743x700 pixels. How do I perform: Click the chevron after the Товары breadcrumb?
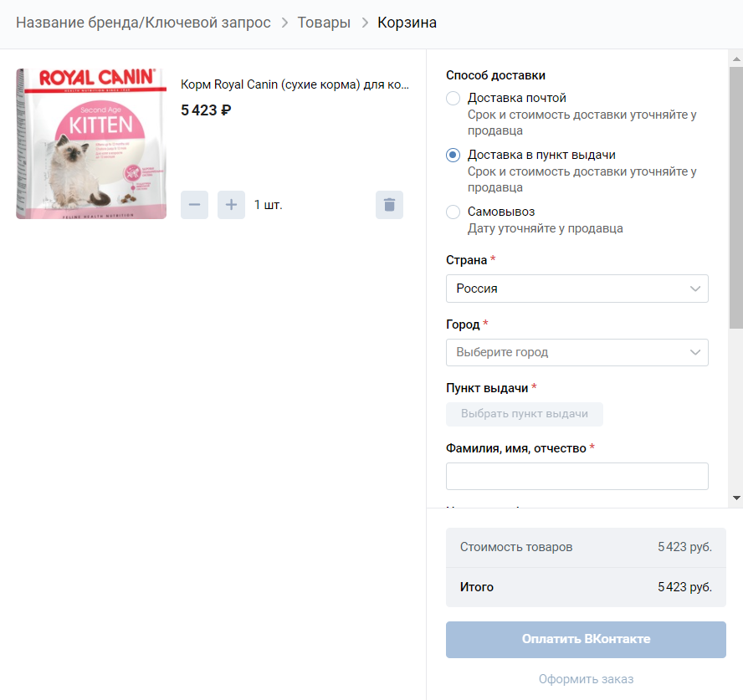(x=365, y=23)
